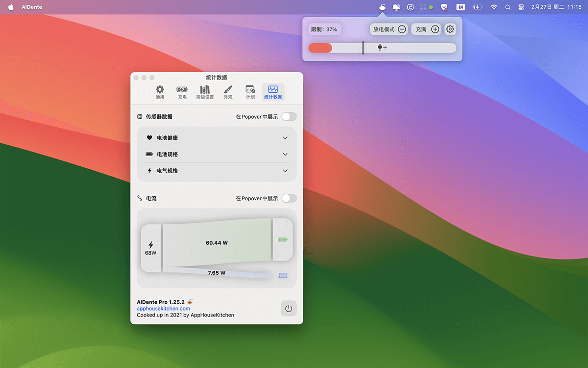Screen dimensions: 588x368
Task: Select the 统计数据 statistics tab
Action: tap(273, 92)
